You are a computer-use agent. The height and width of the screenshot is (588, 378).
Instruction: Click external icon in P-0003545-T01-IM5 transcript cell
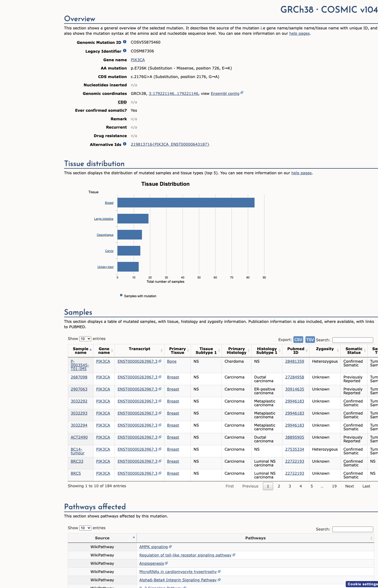(x=160, y=361)
